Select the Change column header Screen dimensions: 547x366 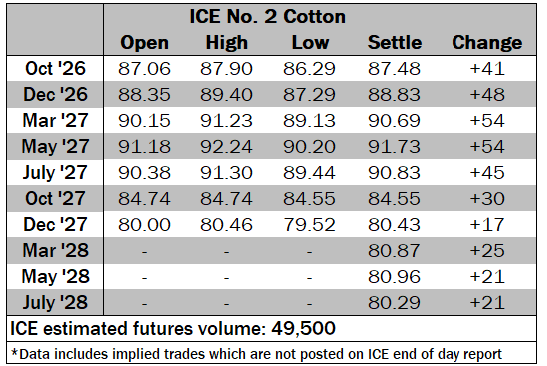[x=487, y=43]
